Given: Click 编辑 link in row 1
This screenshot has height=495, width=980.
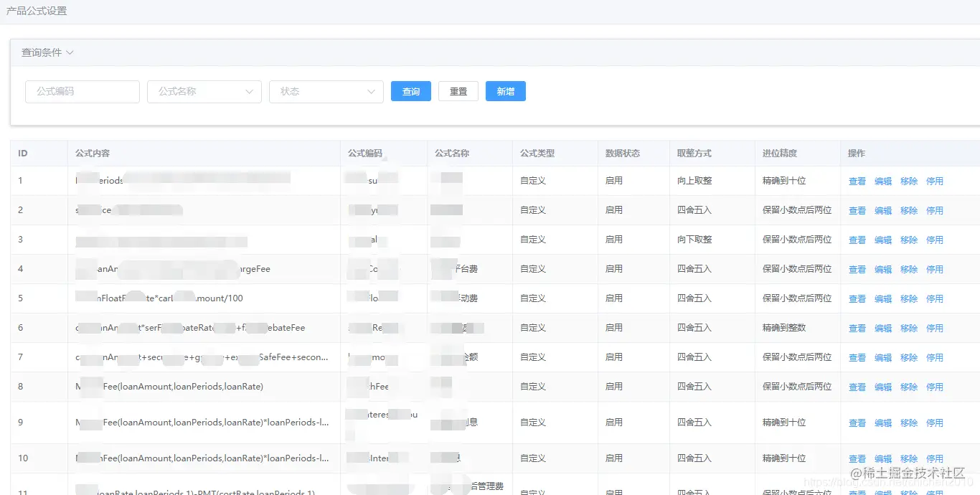Looking at the screenshot, I should point(883,181).
